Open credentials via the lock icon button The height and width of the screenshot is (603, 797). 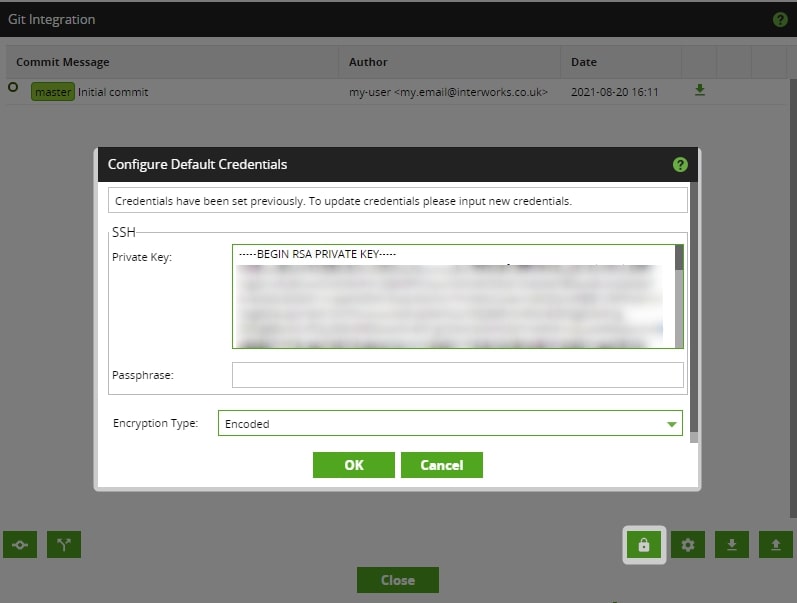click(x=644, y=545)
